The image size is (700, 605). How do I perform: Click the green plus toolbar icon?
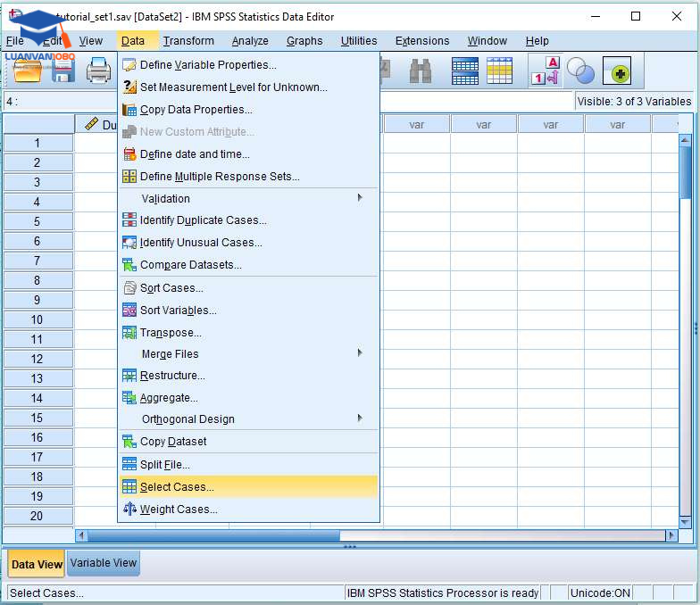click(616, 71)
